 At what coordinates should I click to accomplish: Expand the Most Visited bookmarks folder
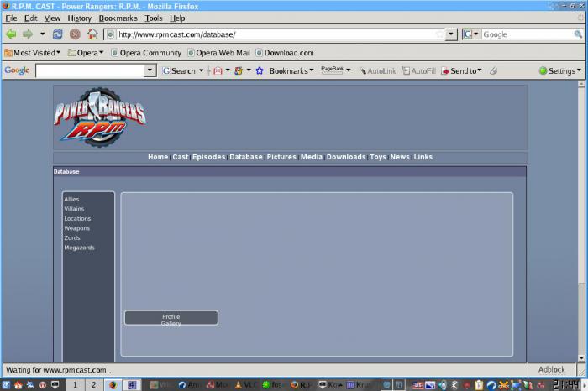point(32,53)
